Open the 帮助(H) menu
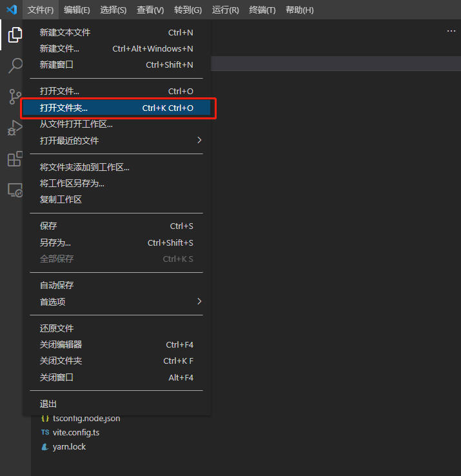 [300, 10]
